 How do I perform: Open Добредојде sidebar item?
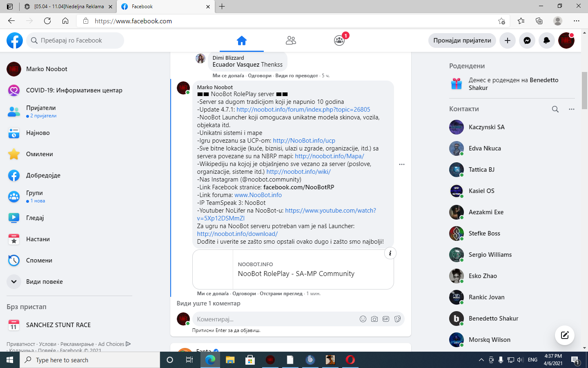[x=69, y=175]
